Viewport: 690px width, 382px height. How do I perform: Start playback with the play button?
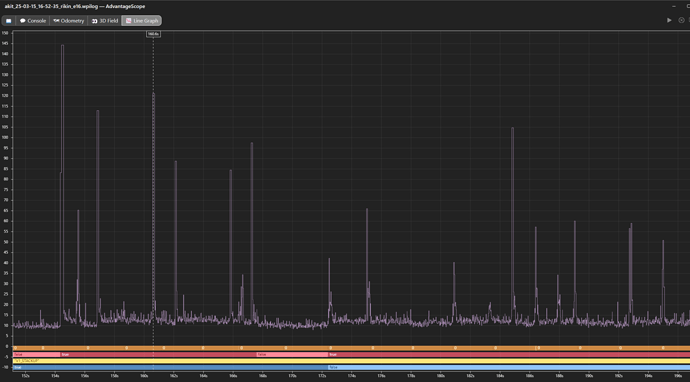[669, 20]
